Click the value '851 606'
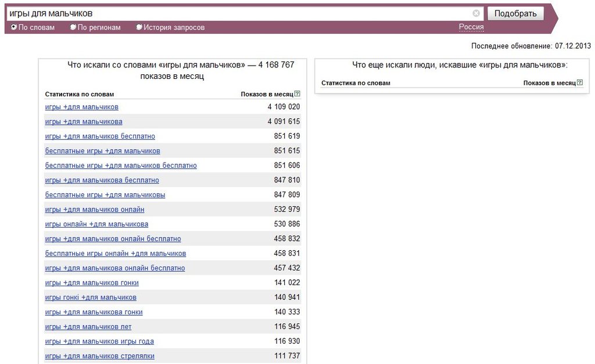Viewport: 595px width, 364px height. (287, 165)
